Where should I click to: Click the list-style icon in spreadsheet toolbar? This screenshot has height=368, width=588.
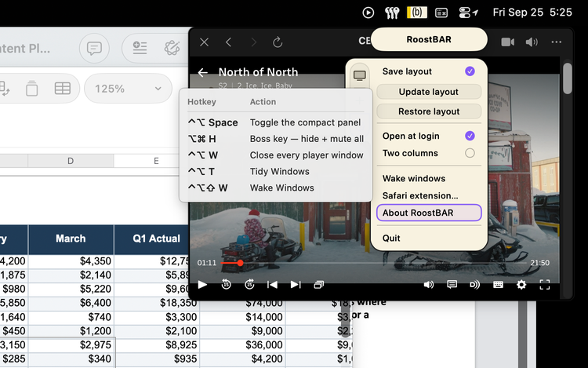point(140,48)
